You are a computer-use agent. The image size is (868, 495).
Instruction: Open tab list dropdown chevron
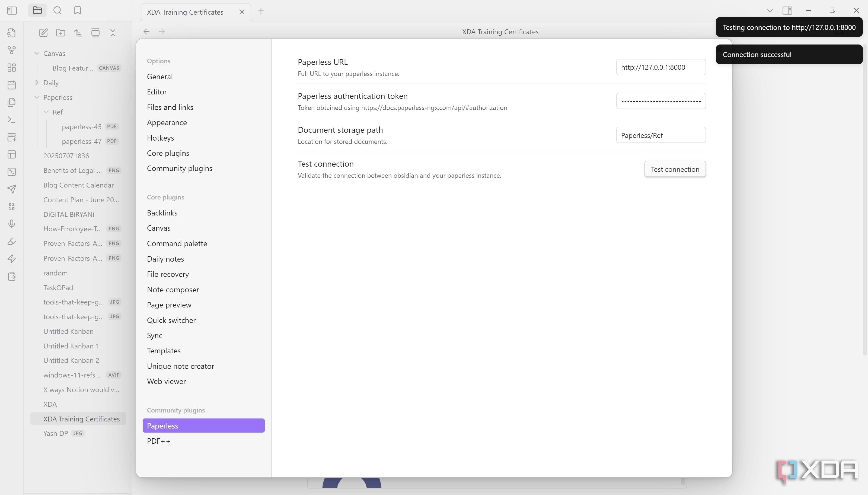point(770,11)
